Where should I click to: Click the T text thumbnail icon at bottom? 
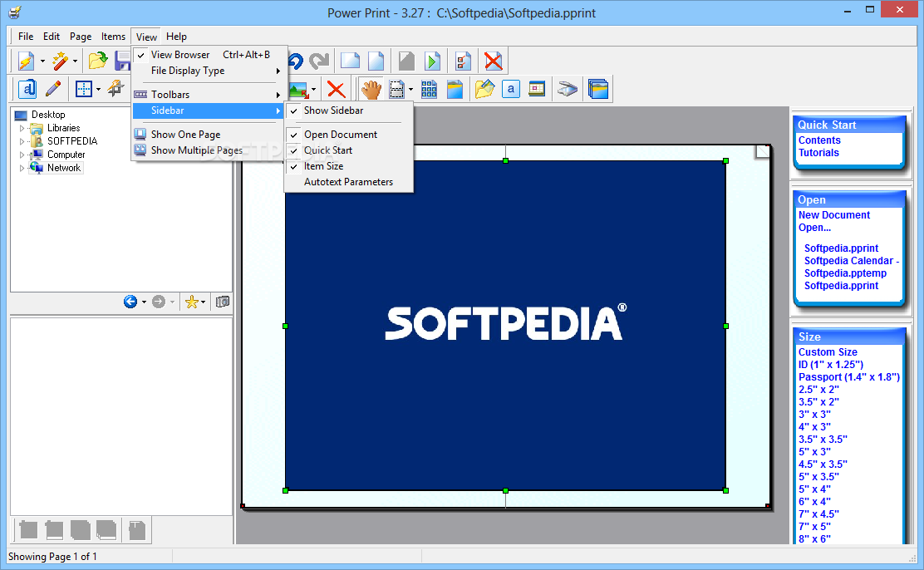[137, 530]
